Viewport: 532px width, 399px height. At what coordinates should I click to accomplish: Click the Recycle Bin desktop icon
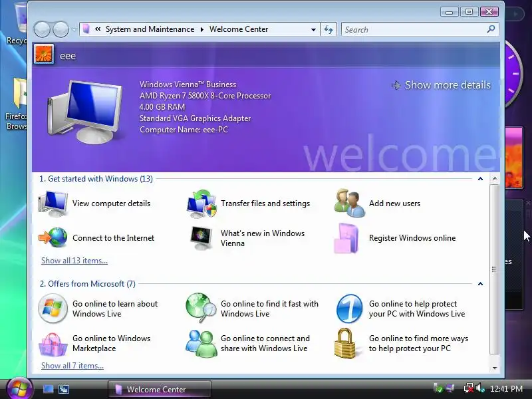tap(16, 23)
